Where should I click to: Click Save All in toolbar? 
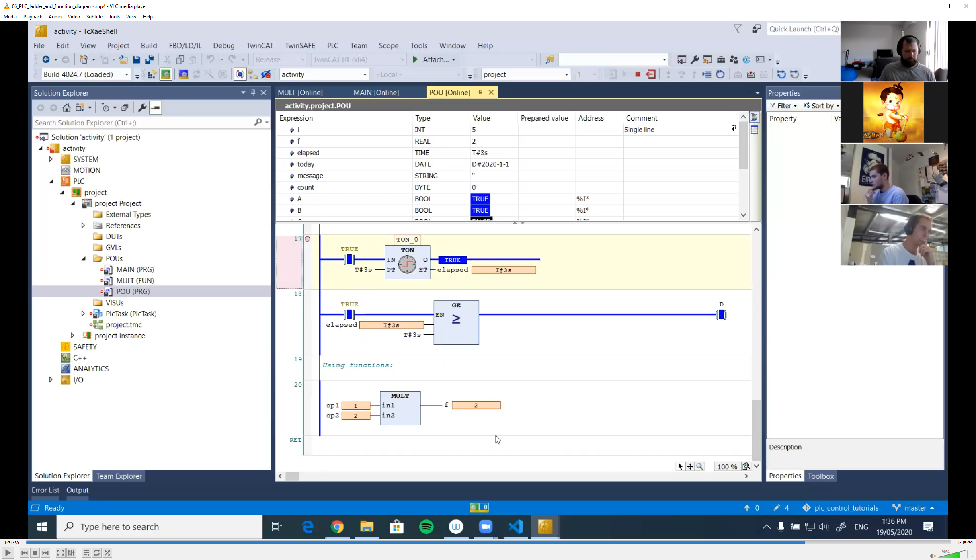[x=150, y=59]
